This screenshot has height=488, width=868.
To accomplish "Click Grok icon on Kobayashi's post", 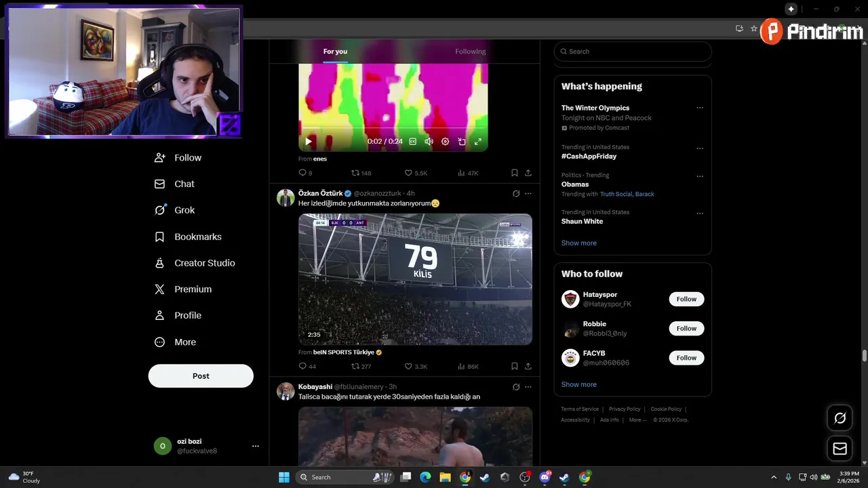I will click(x=516, y=387).
